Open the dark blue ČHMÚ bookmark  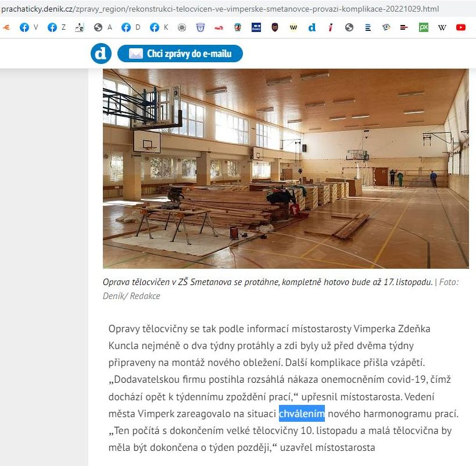[256, 27]
